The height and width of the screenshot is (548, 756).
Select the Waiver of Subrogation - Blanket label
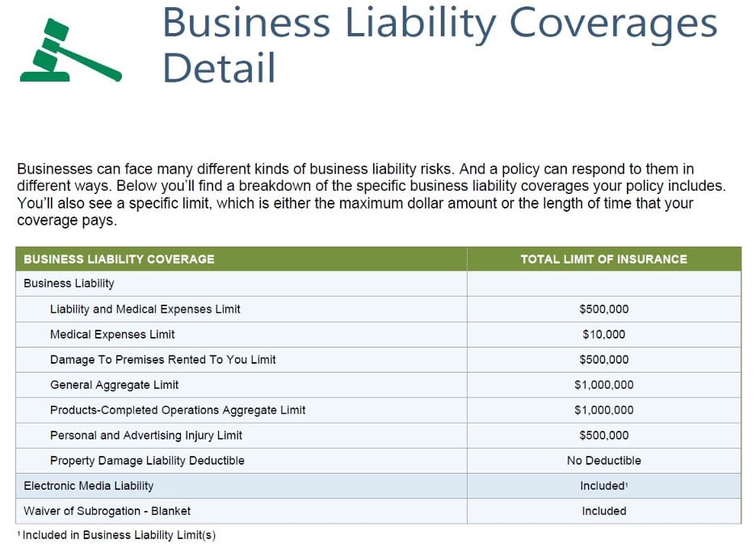coord(107,511)
